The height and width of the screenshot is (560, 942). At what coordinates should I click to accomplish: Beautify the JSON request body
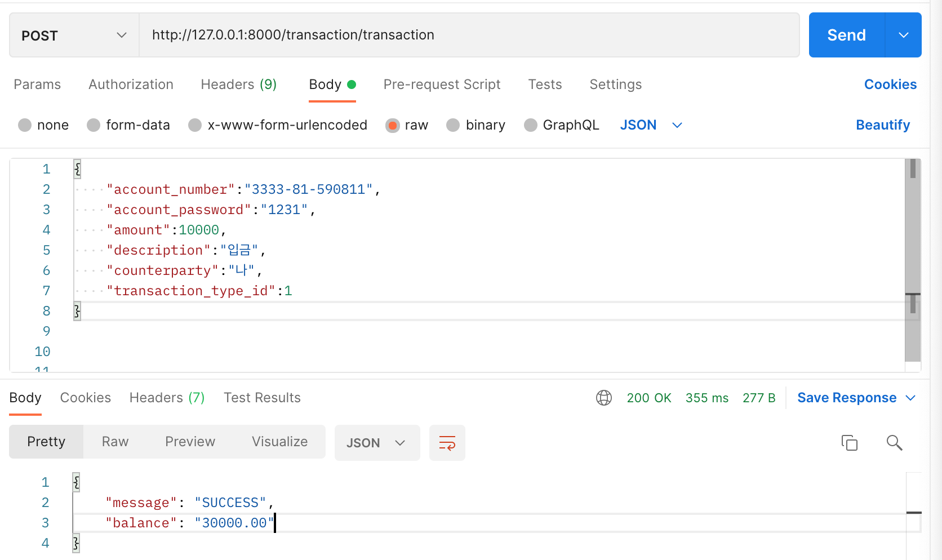pos(883,125)
